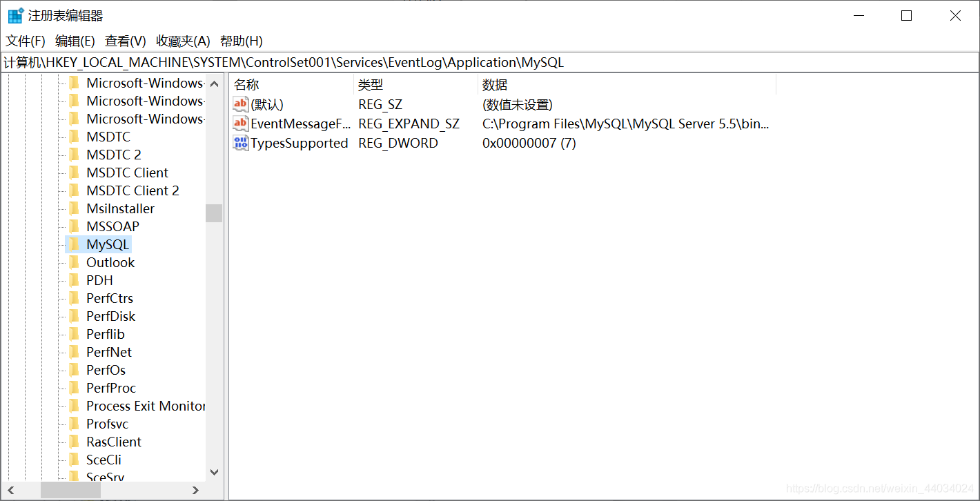The image size is (980, 501).
Task: Select the EventMessageF... value name
Action: (x=301, y=124)
